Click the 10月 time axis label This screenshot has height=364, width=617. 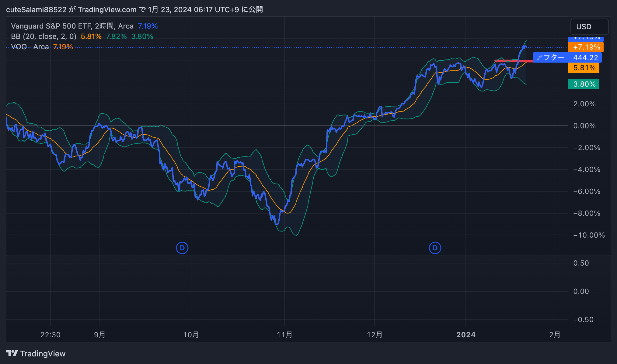point(191,335)
